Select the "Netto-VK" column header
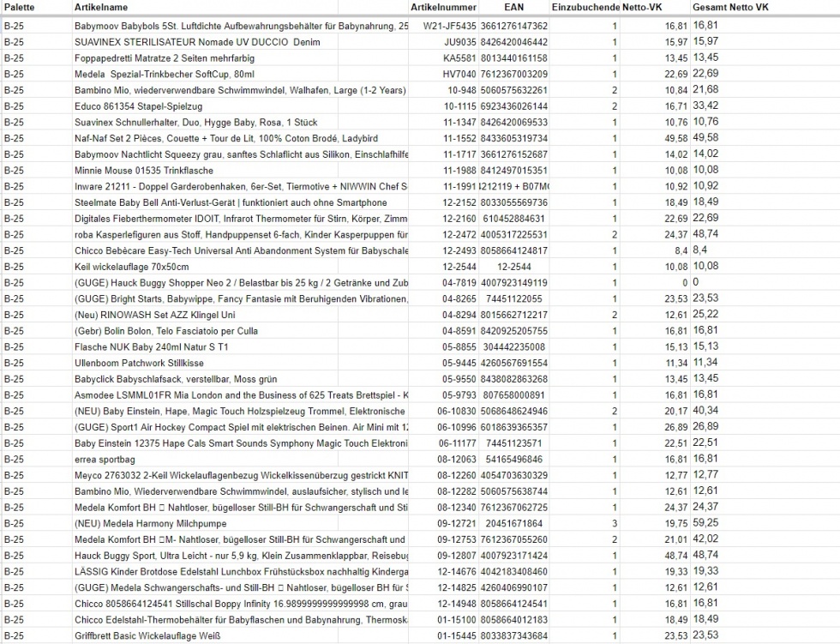Viewport: 840px width, 644px height. 642,8
